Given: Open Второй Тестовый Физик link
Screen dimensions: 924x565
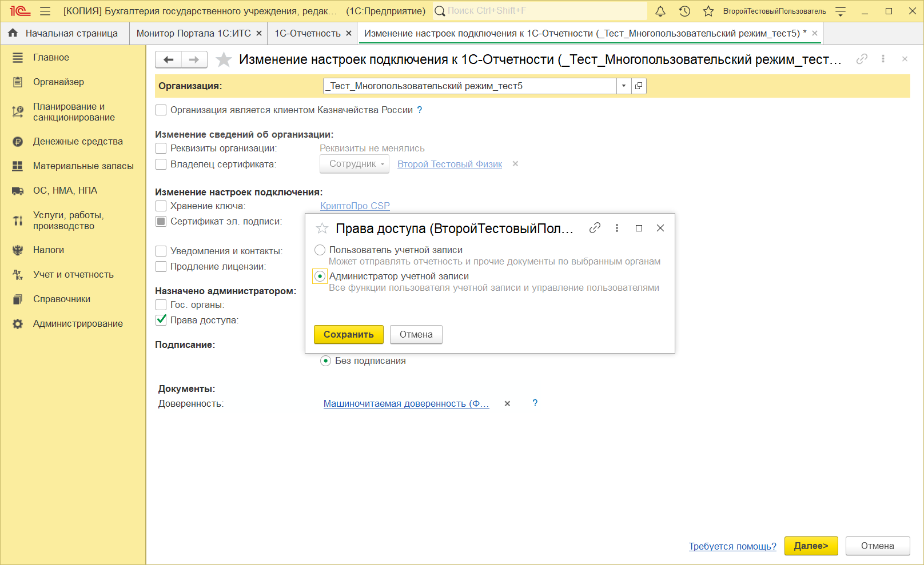Looking at the screenshot, I should point(450,164).
